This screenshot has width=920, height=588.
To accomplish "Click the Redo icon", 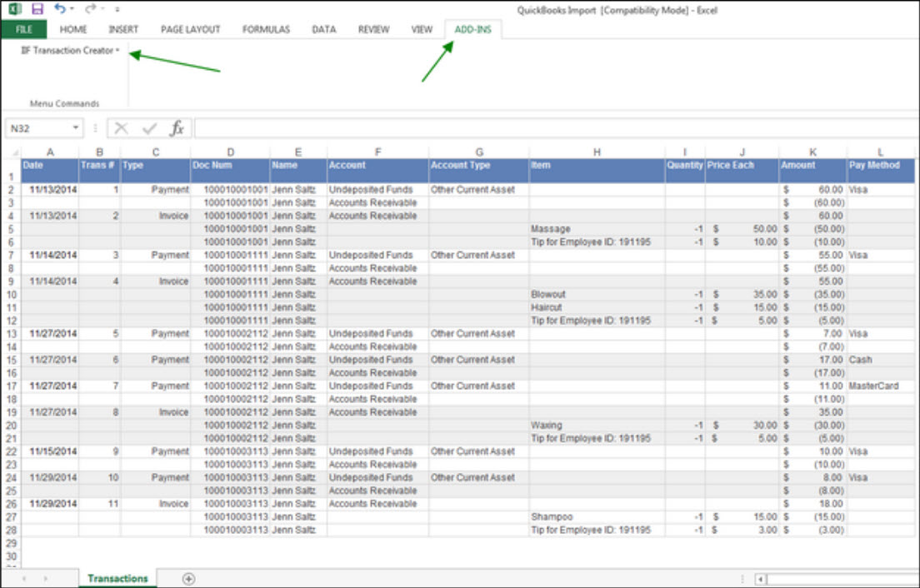I will point(89,8).
